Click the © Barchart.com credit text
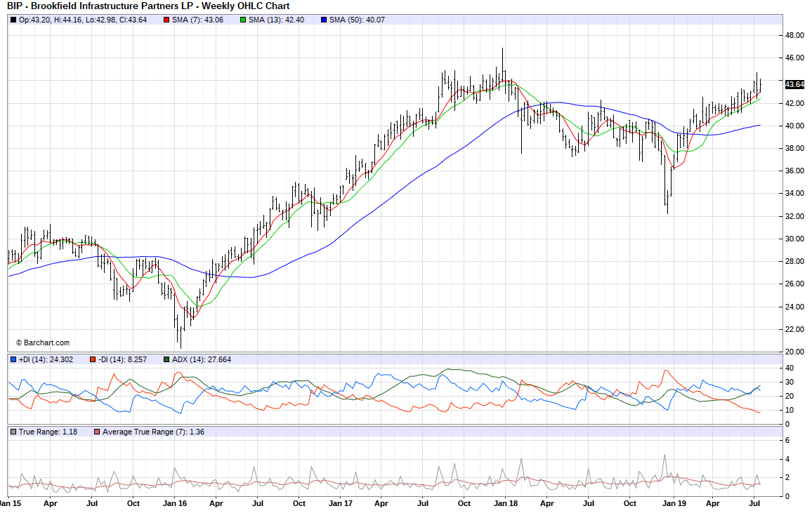 42,343
